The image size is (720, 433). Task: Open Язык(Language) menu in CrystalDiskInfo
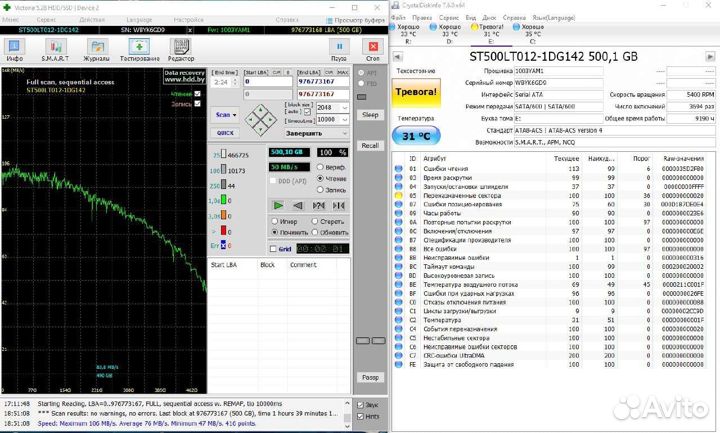point(553,17)
